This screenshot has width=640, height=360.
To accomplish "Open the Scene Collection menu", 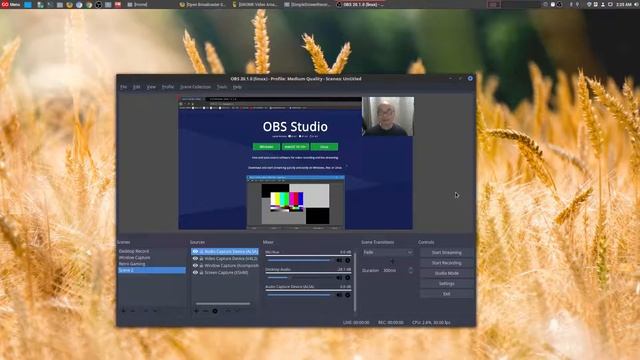I will (x=196, y=87).
